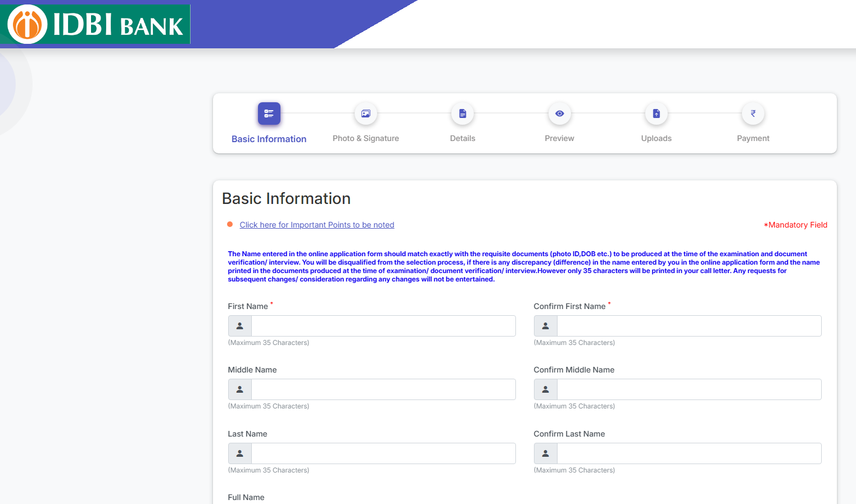Click person icon beside Confirm Last Name

pos(546,453)
